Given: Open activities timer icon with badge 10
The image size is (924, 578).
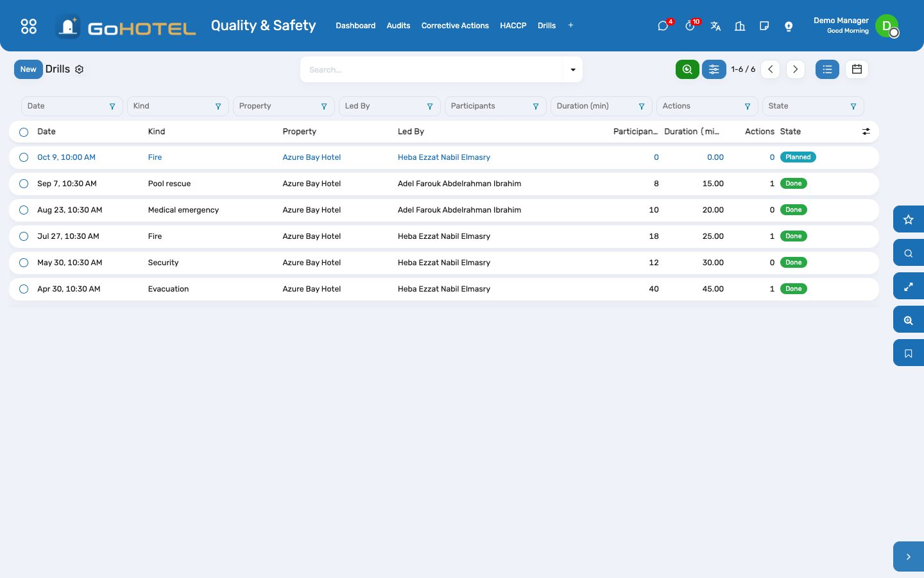Looking at the screenshot, I should (690, 26).
